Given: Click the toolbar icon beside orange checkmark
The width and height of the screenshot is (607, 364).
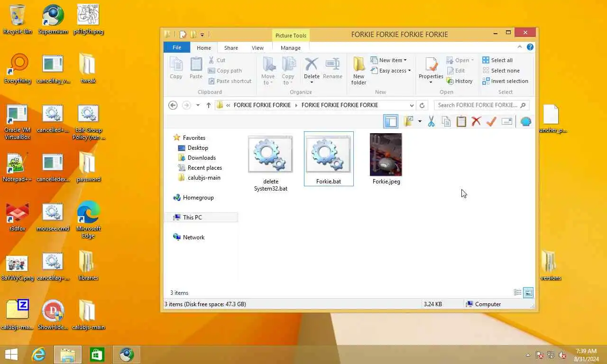Looking at the screenshot, I should (x=507, y=122).
